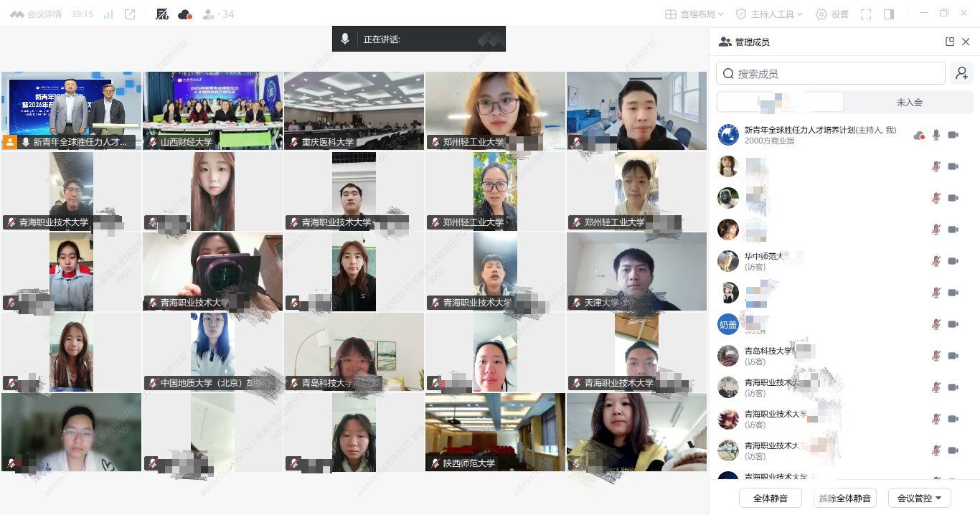Expand the 宫格布局 layout dropdown
The width and height of the screenshot is (980, 515).
(694, 14)
